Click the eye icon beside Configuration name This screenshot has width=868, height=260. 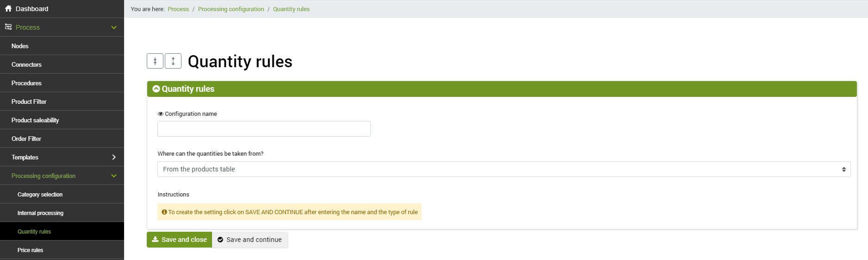(161, 114)
